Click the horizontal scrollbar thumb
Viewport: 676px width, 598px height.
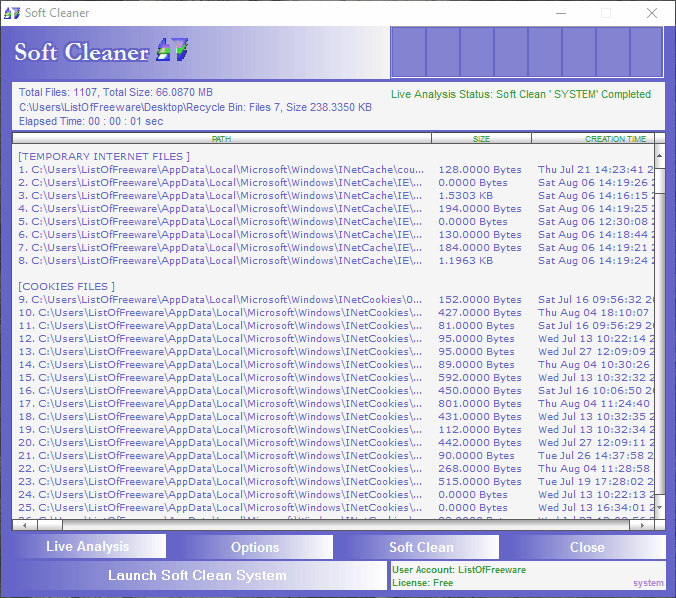point(50,525)
